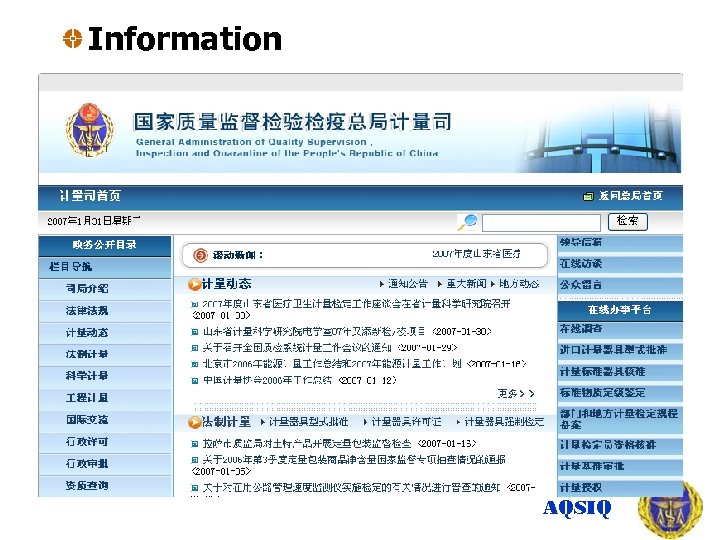Screen dimensions: 720x540
Task: Click inside the search input field
Action: coord(541,223)
